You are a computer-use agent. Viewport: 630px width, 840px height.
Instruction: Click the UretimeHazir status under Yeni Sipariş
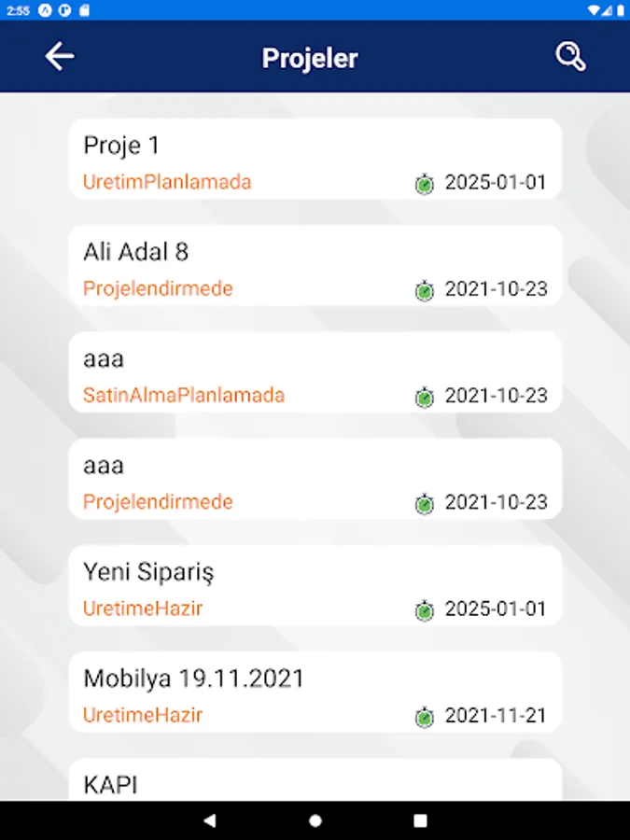(143, 609)
